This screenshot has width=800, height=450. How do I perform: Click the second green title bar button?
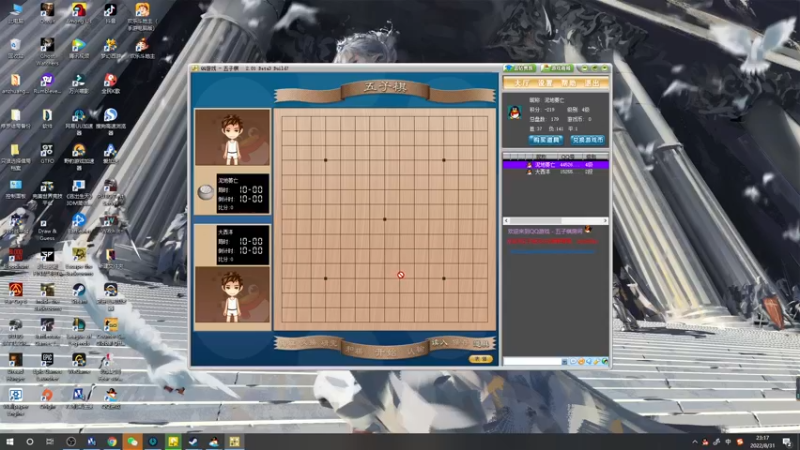(557, 68)
